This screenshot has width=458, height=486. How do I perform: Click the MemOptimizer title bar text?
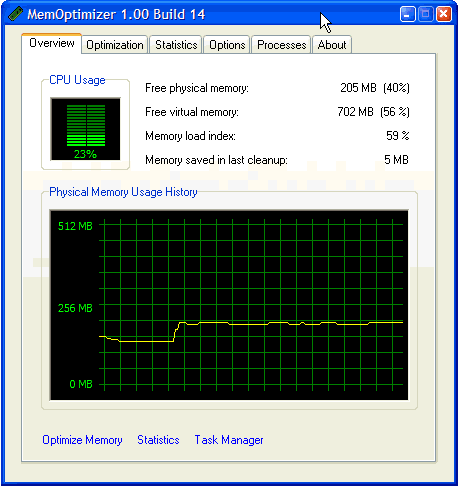point(116,14)
